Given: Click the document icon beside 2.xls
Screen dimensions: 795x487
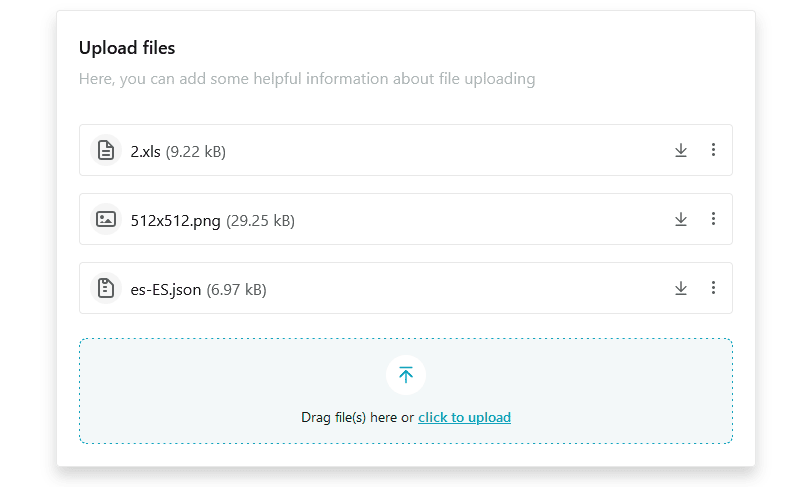Looking at the screenshot, I should [x=105, y=150].
